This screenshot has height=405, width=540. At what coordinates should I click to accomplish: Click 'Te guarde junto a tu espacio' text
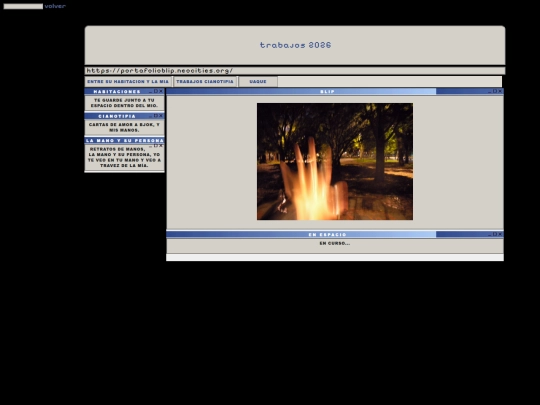point(124,103)
